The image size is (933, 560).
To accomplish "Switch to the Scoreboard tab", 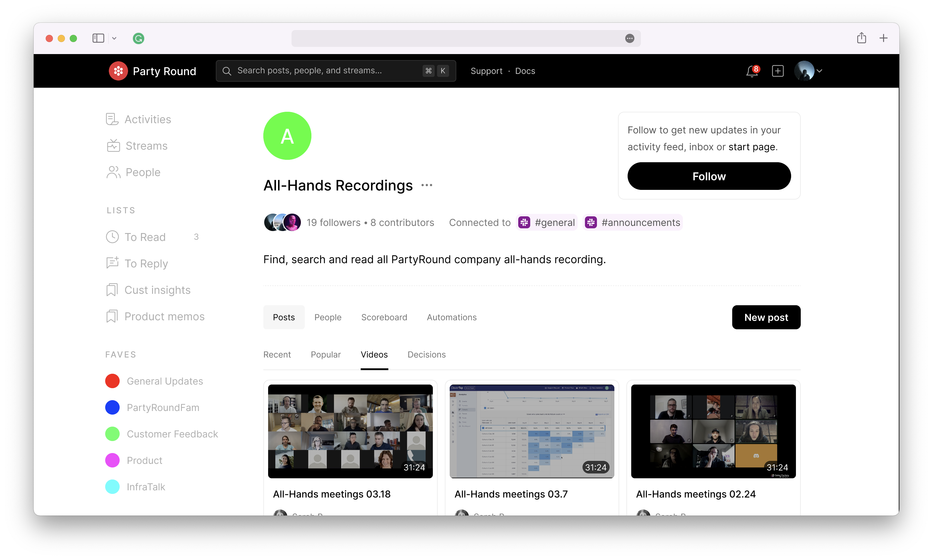I will pyautogui.click(x=384, y=317).
